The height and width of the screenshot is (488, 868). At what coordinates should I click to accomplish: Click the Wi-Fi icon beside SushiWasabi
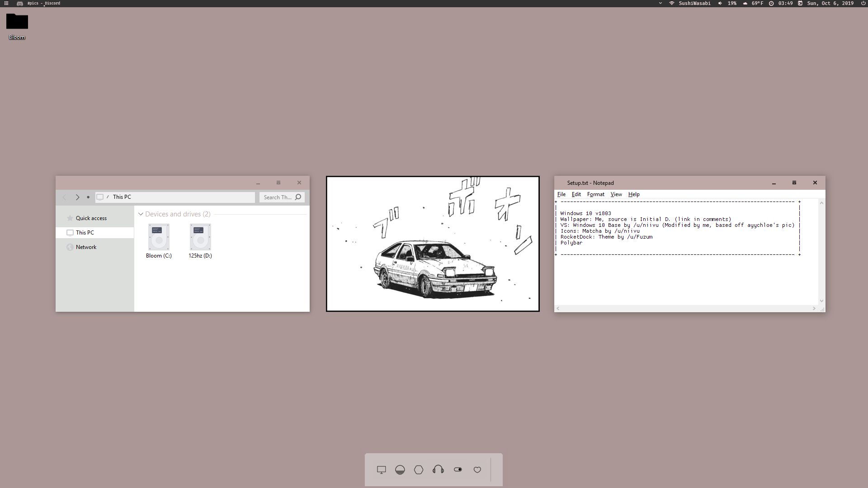[x=672, y=3]
